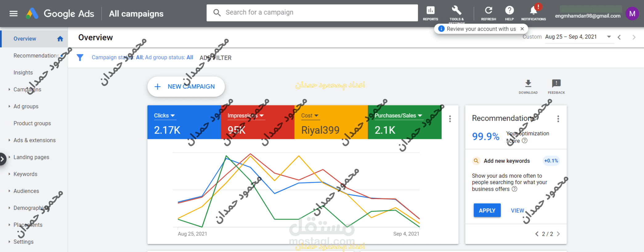Click the Download icon
The width and height of the screenshot is (644, 252).
click(528, 84)
